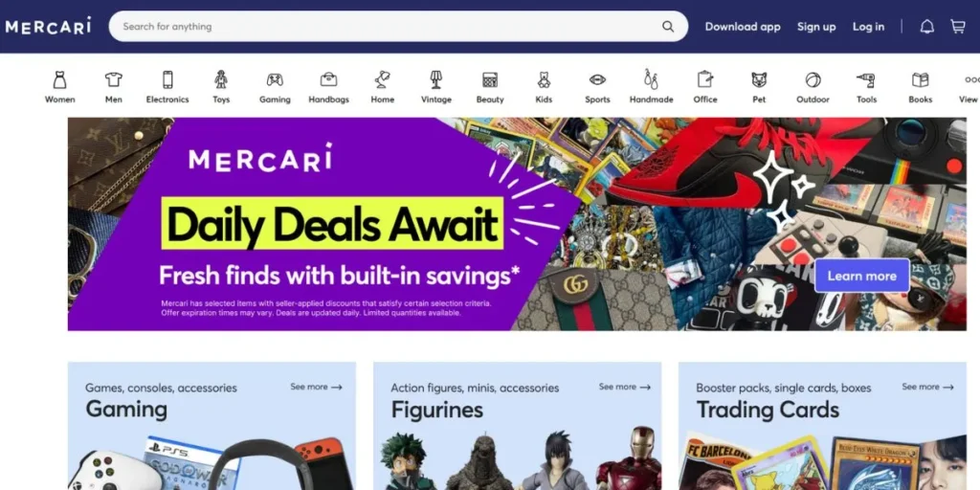Open the Vintage lamp icon
Viewport: 980px width, 490px height.
(x=436, y=80)
